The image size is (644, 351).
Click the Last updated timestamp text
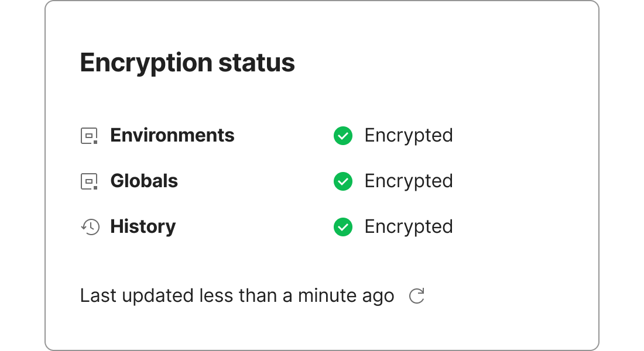(237, 295)
